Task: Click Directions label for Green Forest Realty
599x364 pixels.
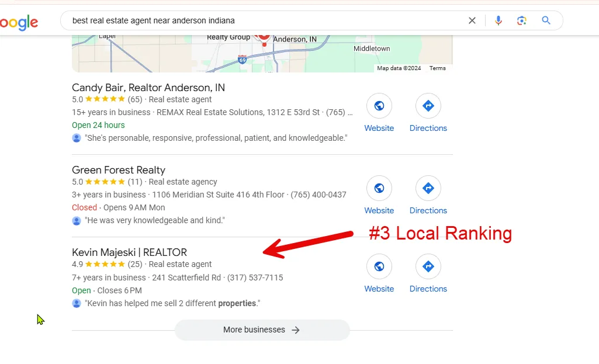Action: 428,211
